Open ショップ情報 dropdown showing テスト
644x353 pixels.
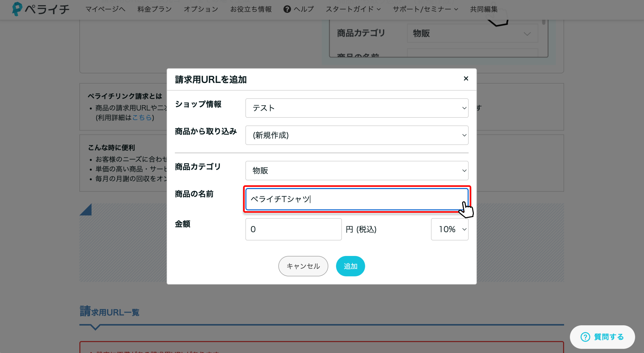[x=357, y=108]
